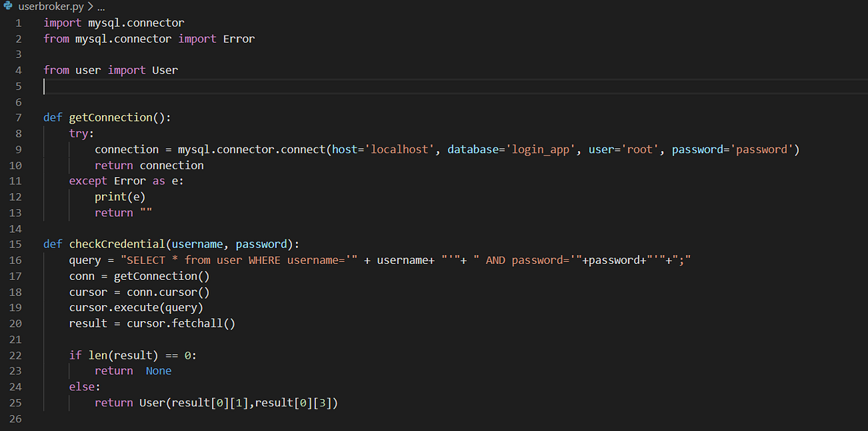The image size is (868, 431).
Task: Click line number 26 at the bottom
Action: pos(15,418)
